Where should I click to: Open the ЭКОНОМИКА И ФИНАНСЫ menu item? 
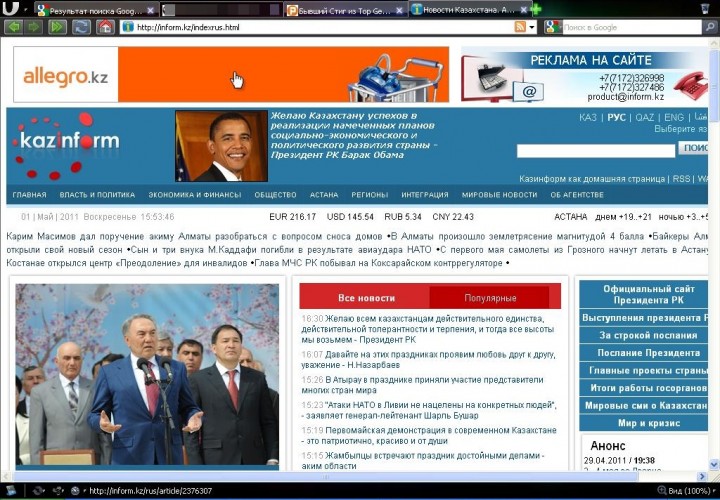(195, 195)
